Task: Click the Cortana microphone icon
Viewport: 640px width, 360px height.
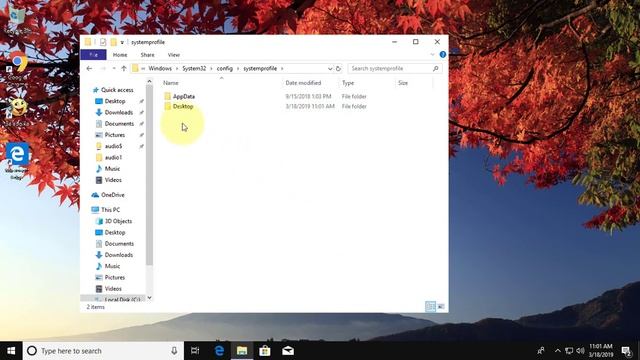Action: tap(174, 351)
